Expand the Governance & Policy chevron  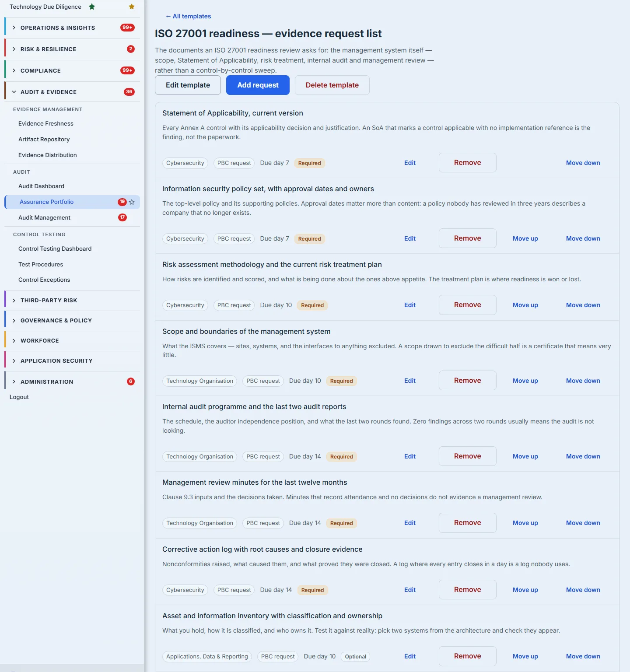(x=14, y=321)
